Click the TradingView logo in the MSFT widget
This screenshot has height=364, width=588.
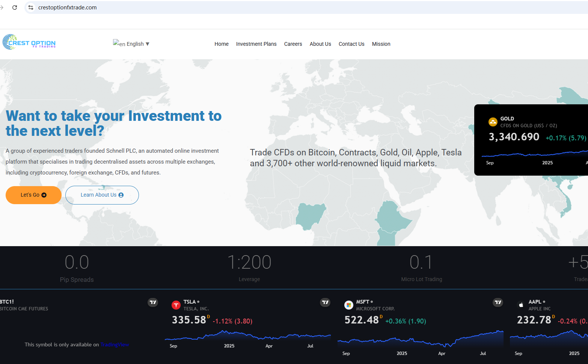pos(498,302)
